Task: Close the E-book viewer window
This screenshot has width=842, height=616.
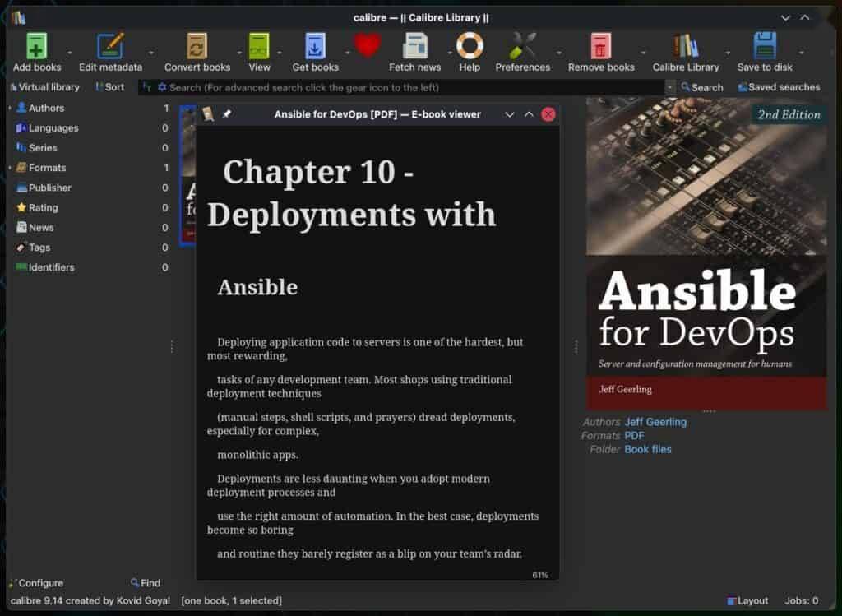Action: point(548,114)
